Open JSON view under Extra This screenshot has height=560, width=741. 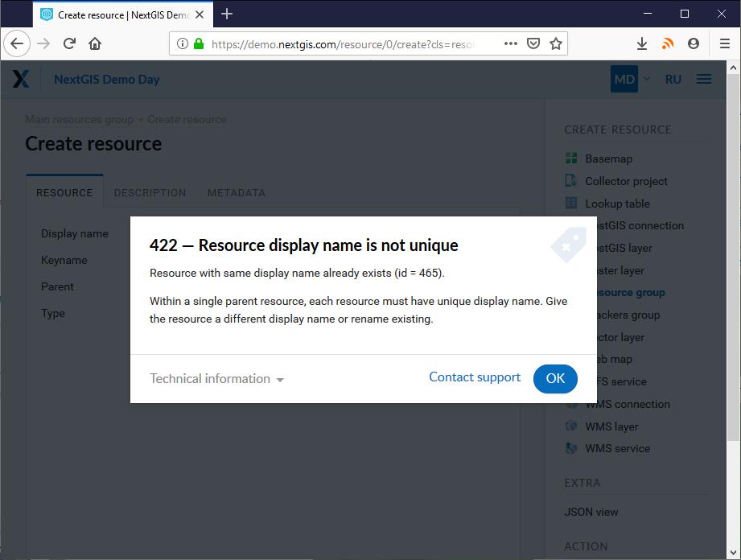tap(591, 512)
